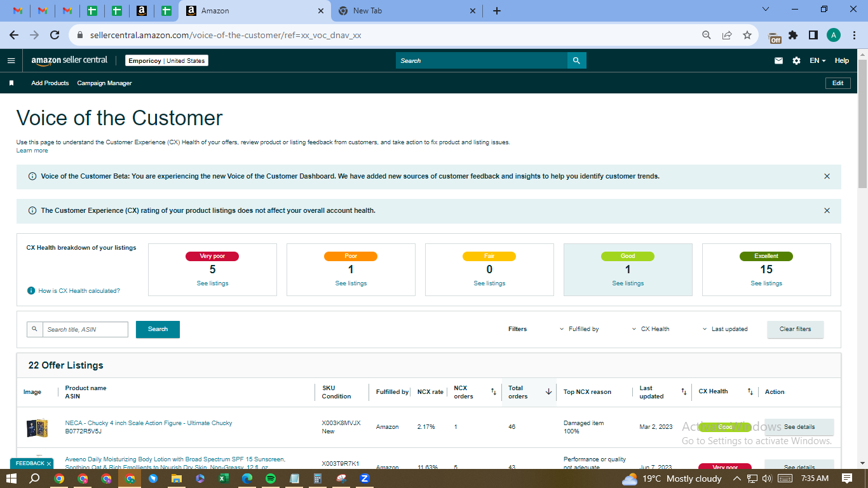Open Excel from the taskbar
Image resolution: width=868 pixels, height=488 pixels.
[224, 478]
